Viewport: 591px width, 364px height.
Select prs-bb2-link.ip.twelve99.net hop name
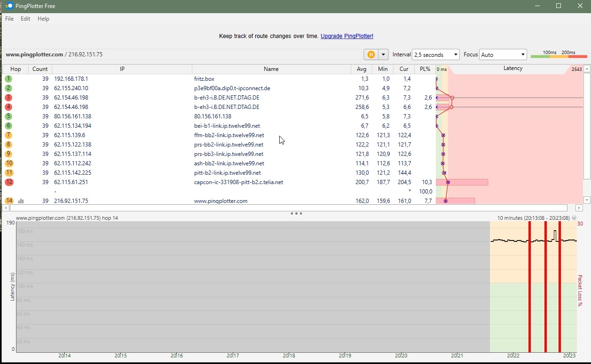point(229,145)
